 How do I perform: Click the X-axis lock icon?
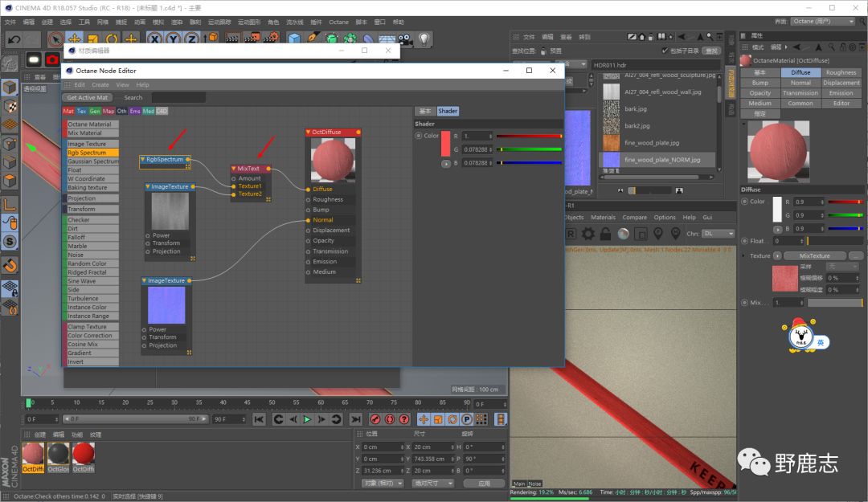pyautogui.click(x=154, y=39)
